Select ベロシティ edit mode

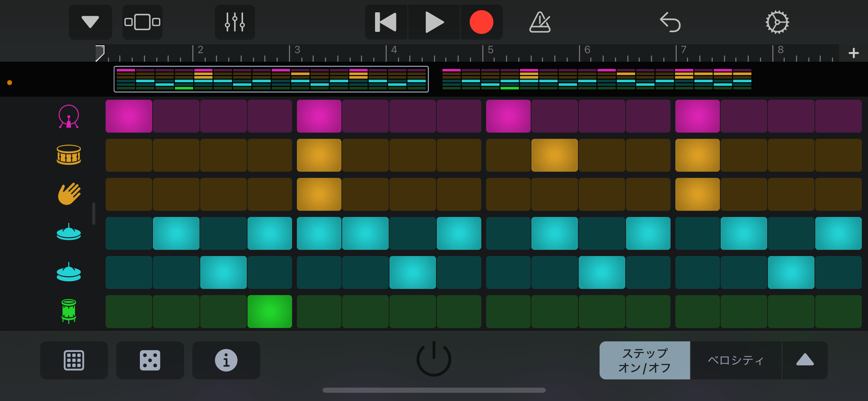(736, 360)
